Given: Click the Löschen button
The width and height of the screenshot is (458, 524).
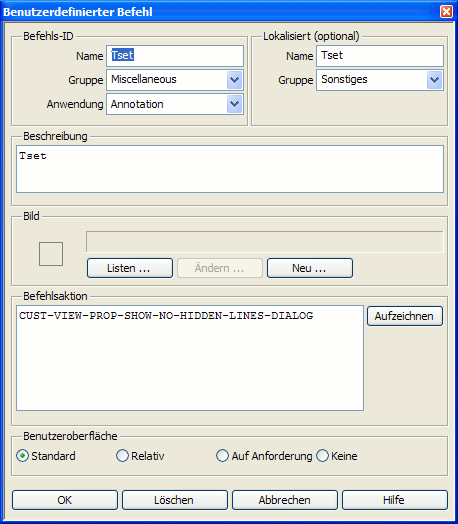Looking at the screenshot, I should 175,500.
